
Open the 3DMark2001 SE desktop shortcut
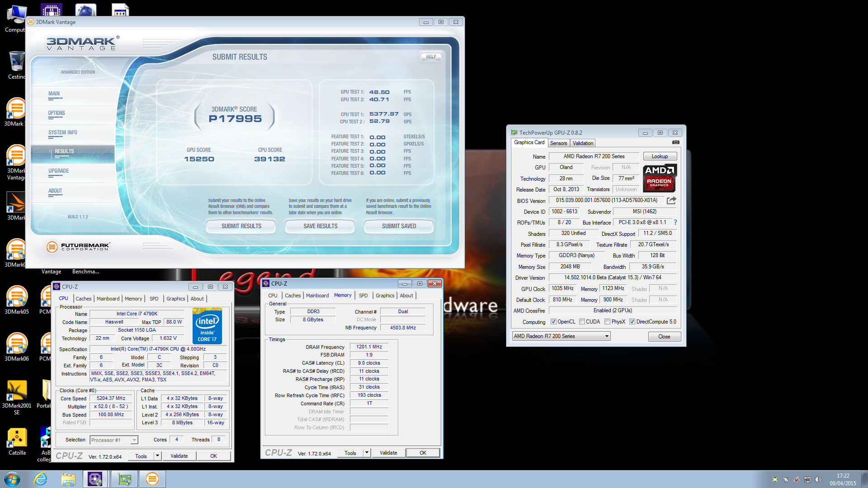click(x=17, y=397)
